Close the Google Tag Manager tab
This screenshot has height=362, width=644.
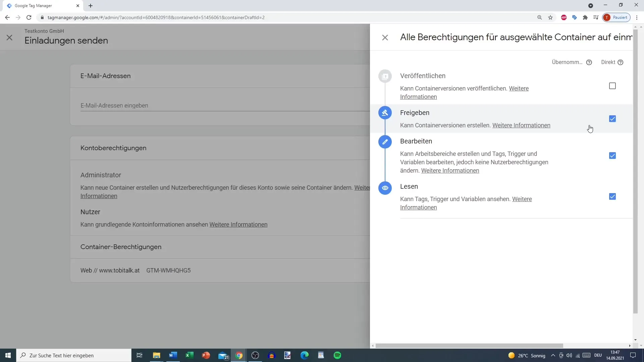click(77, 6)
